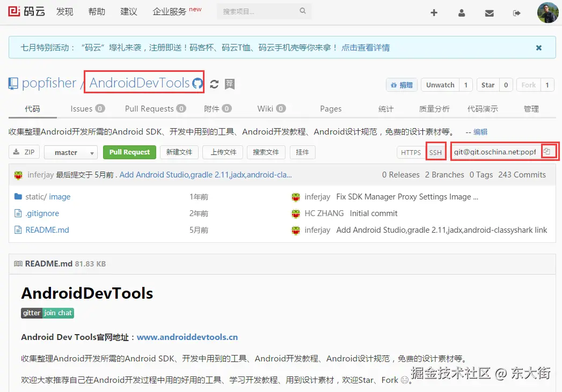Click the static folder icon
Image resolution: width=562 pixels, height=392 pixels.
[18, 197]
